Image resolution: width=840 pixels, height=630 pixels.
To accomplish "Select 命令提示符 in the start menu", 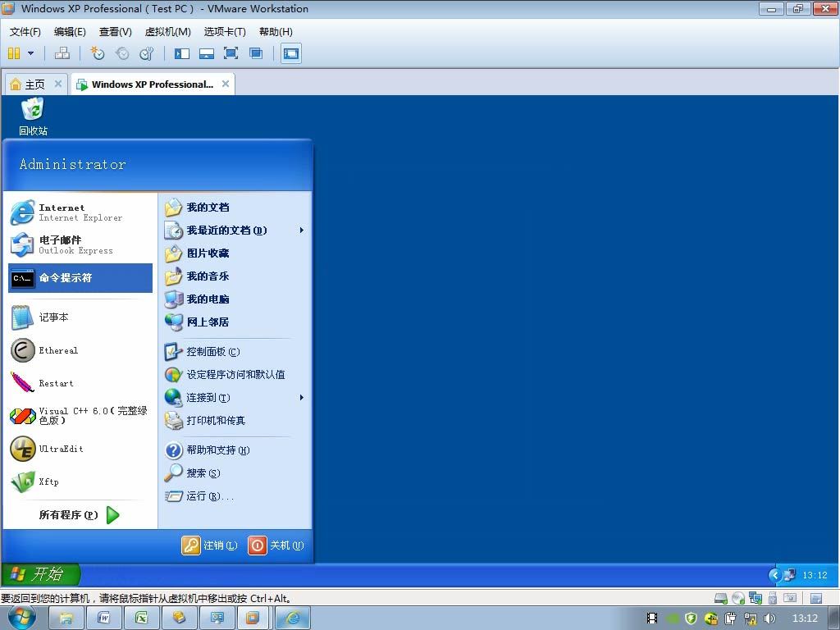I will pos(80,277).
